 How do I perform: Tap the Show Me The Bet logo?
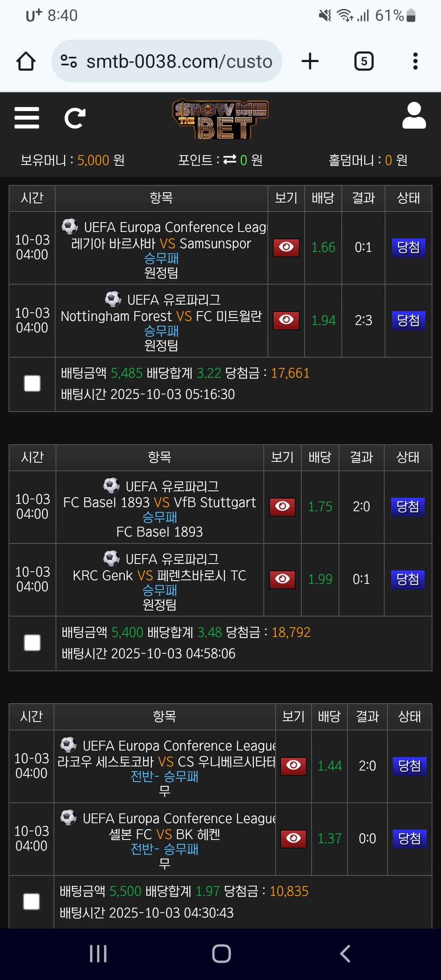click(x=220, y=119)
